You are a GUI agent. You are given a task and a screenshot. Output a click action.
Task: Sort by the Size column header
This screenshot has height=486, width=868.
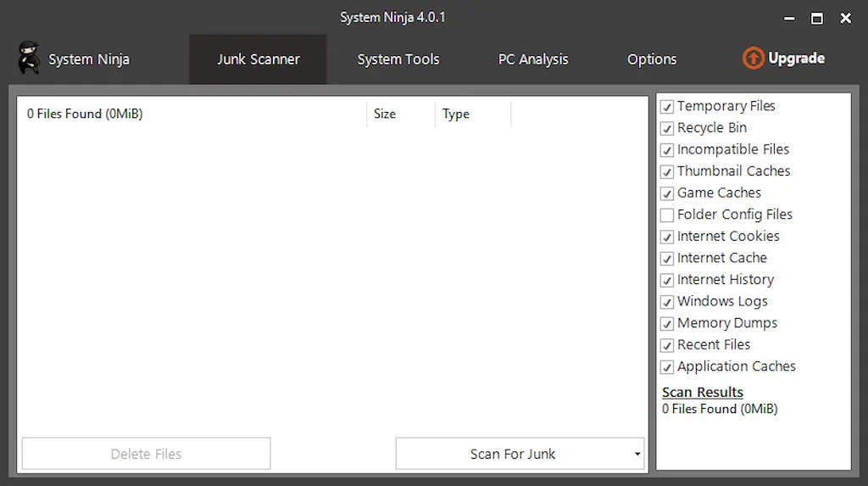click(x=401, y=114)
